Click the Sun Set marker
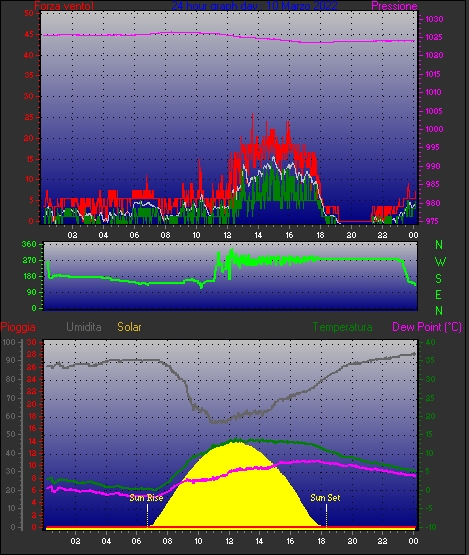The width and height of the screenshot is (469, 555). click(325, 498)
